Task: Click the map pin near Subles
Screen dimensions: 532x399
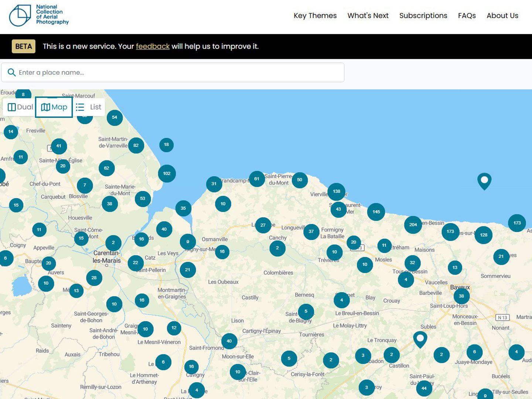Action: (420, 339)
